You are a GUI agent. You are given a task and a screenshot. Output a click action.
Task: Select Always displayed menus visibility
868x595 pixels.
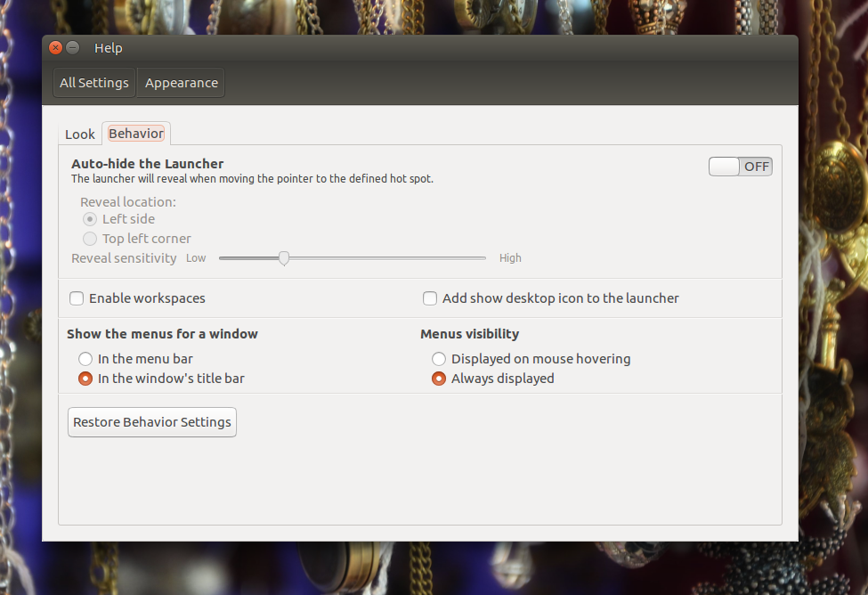(439, 379)
